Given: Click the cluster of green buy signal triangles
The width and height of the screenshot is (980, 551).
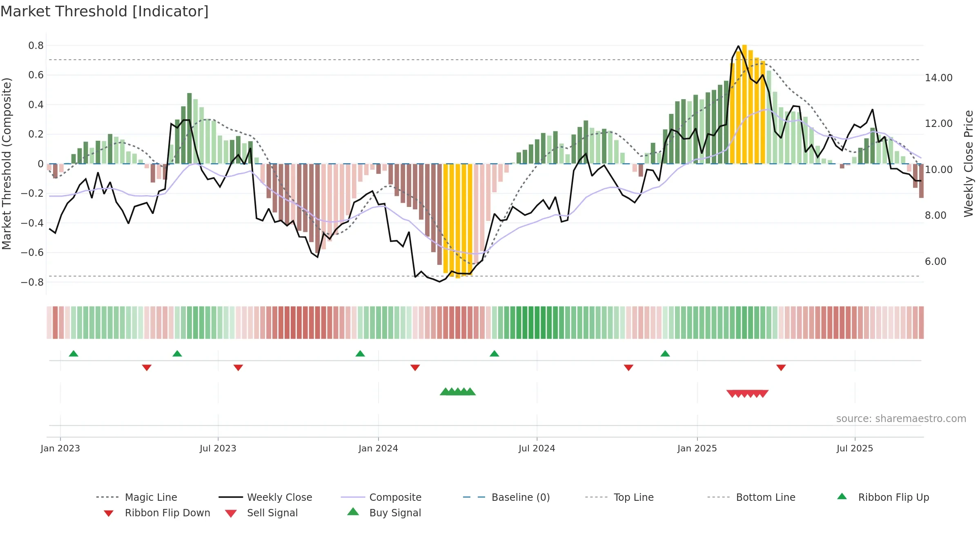Looking at the screenshot, I should coord(458,391).
